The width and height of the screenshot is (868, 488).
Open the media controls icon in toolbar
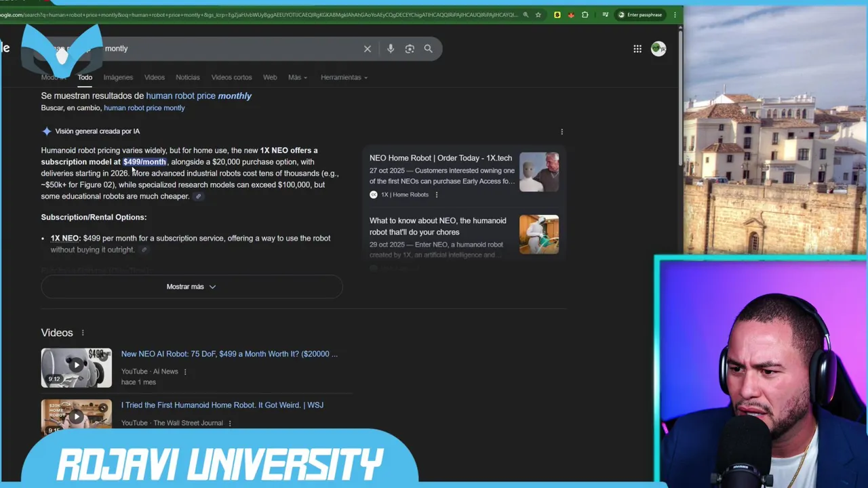[x=605, y=14]
